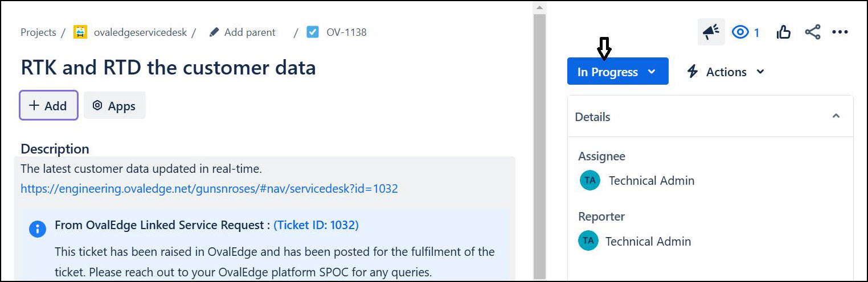Click the blue info icon in the panel
This screenshot has width=868, height=282.
pos(38,229)
